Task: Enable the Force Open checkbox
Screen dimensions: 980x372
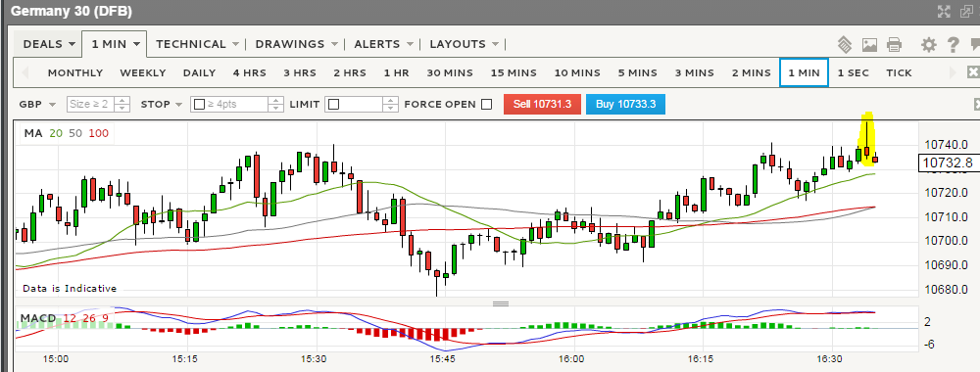Action: (x=486, y=104)
